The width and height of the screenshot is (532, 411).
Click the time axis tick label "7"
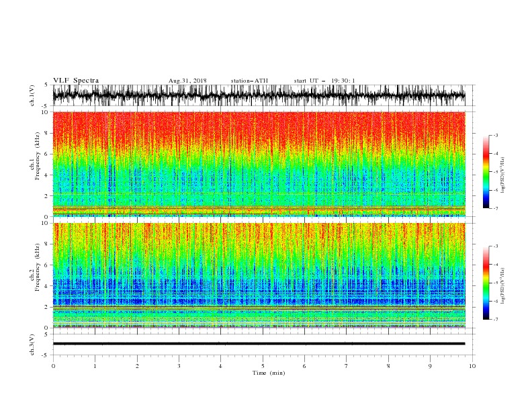coord(347,366)
